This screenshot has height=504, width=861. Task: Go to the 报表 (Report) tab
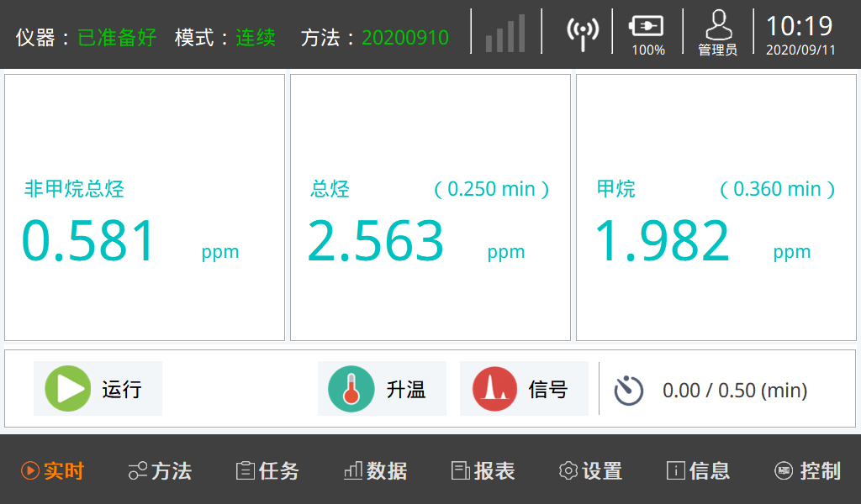483,471
